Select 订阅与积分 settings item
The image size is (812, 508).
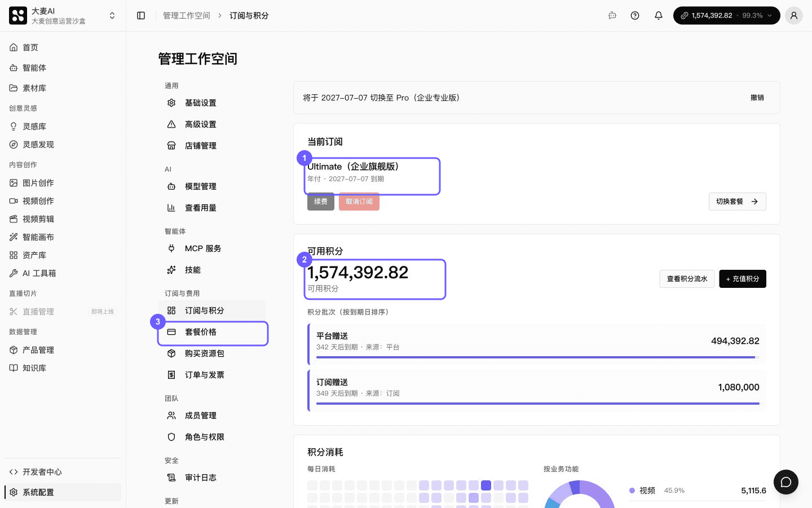point(212,310)
